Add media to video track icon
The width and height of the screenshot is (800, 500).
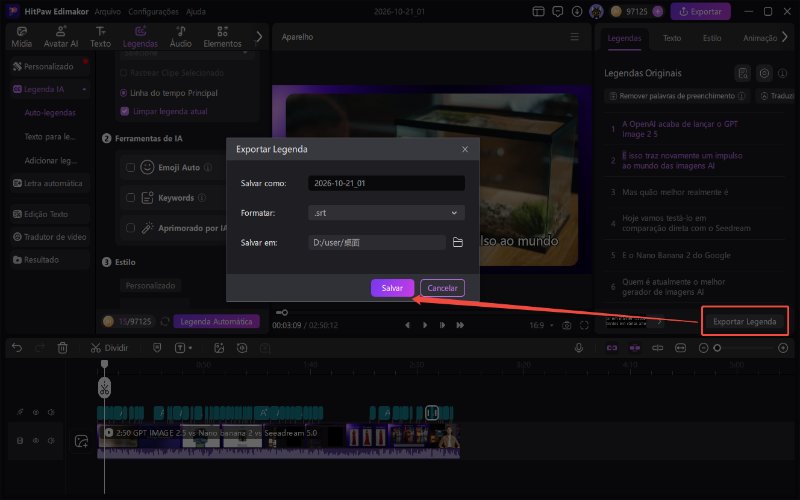pos(81,441)
